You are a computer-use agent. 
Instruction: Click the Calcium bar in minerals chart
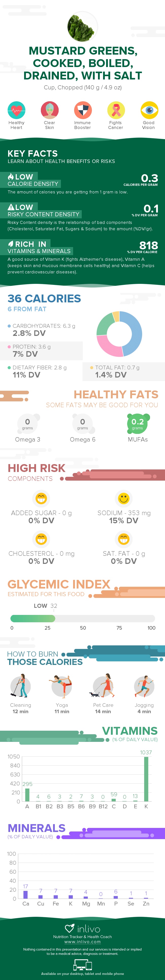tap(25, 894)
